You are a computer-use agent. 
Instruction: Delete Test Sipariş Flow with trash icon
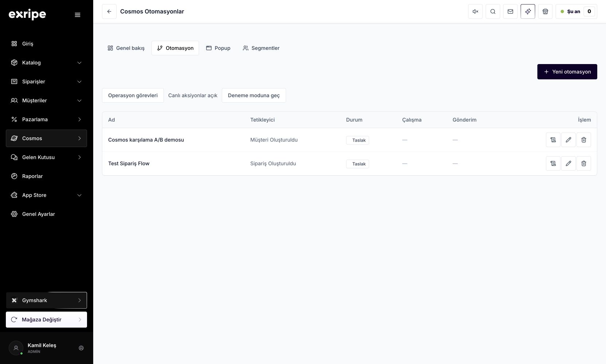584,163
